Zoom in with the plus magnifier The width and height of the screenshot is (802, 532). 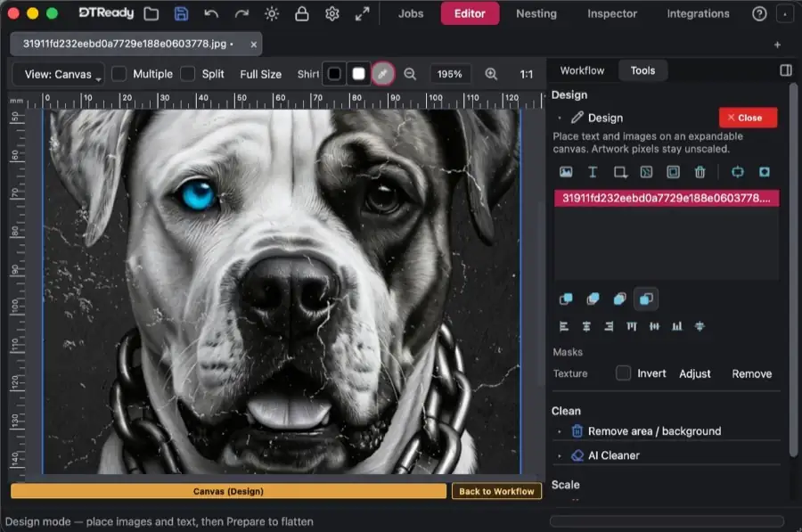click(491, 74)
